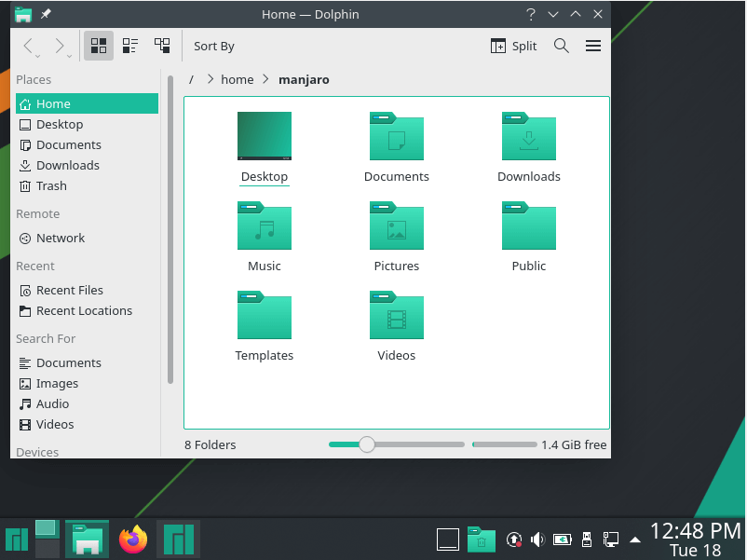The height and width of the screenshot is (560, 747).
Task: Switch to icons view mode
Action: click(99, 45)
